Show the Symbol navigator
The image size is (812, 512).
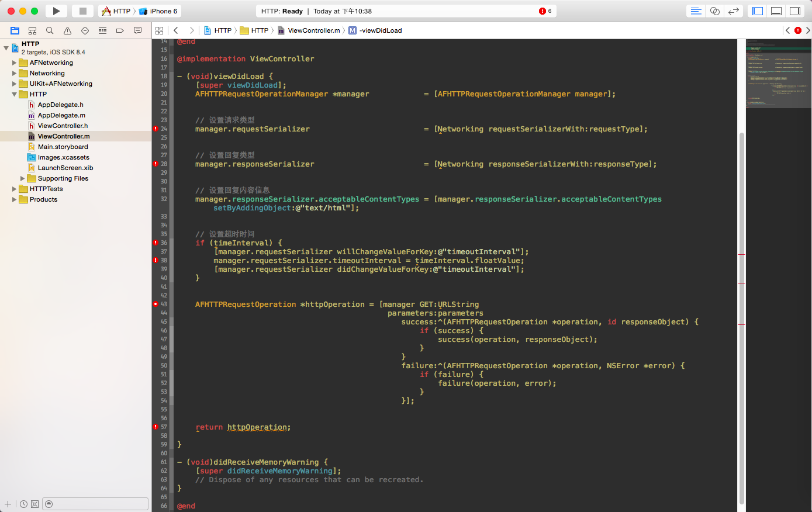pos(33,30)
